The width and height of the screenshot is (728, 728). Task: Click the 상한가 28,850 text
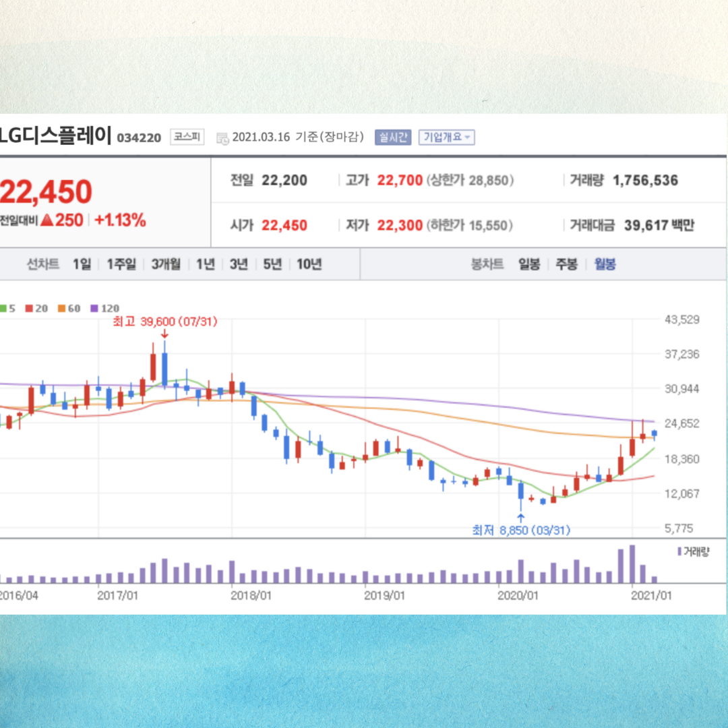click(x=470, y=180)
